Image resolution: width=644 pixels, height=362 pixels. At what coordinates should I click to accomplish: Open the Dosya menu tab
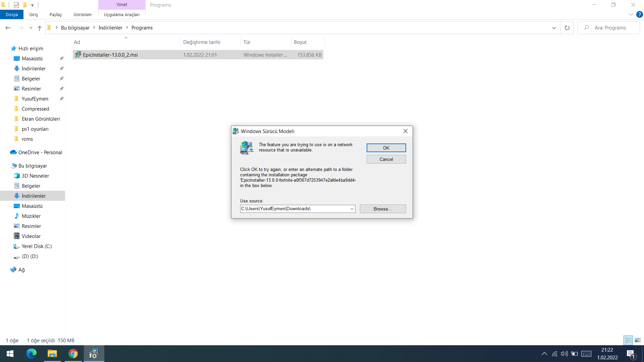point(12,14)
